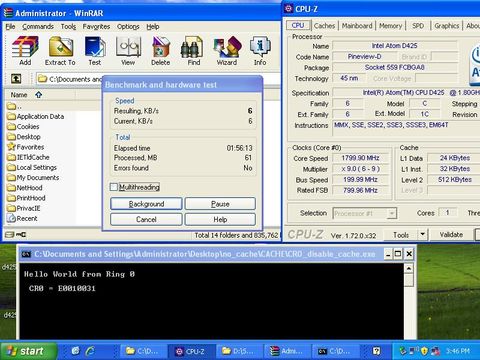Click the WinRAR title bar icon
Viewport: 480px width, 360px height.
coord(8,13)
